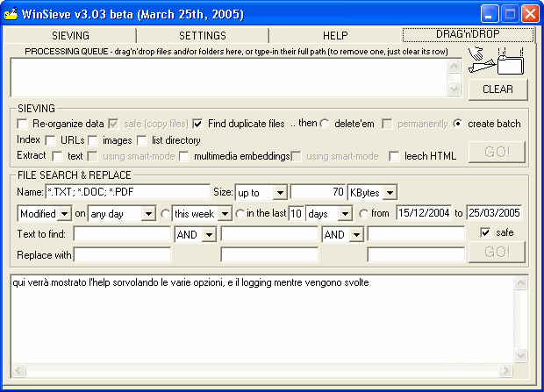Click the processing queue scroll down arrow

(454, 89)
